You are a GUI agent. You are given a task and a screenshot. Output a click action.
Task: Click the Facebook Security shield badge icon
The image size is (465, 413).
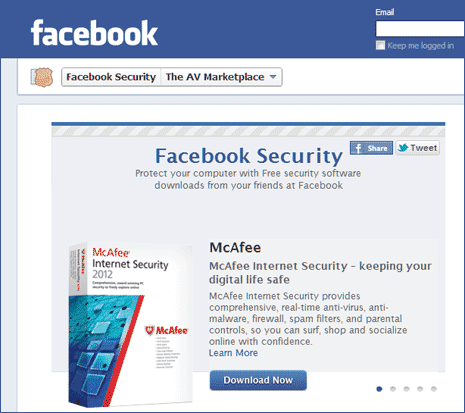42,77
